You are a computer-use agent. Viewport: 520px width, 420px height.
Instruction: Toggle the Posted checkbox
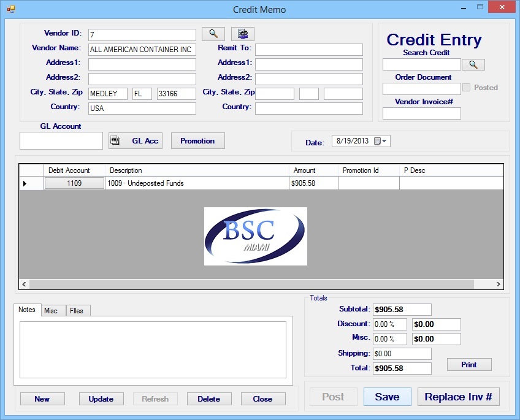pos(466,88)
